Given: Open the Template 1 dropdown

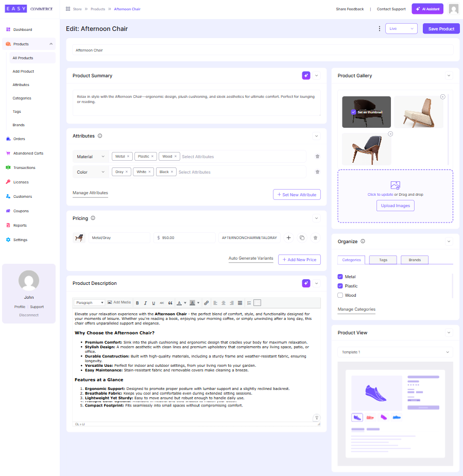Looking at the screenshot, I should pos(395,352).
